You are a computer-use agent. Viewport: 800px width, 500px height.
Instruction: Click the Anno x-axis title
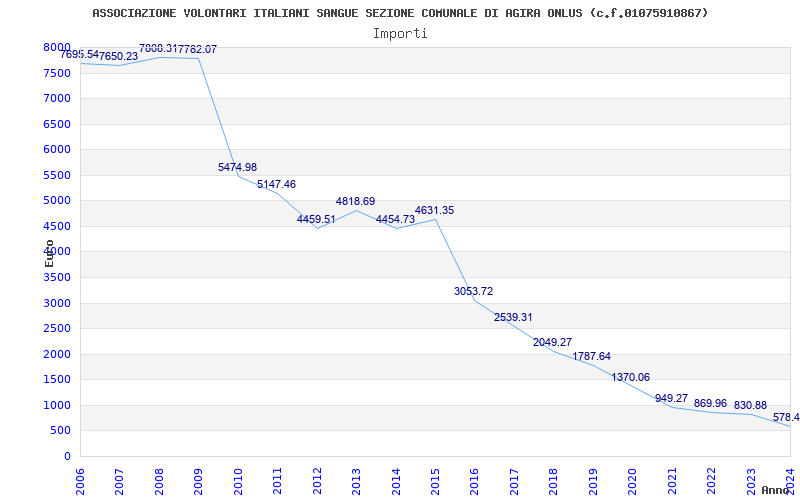pyautogui.click(x=775, y=490)
